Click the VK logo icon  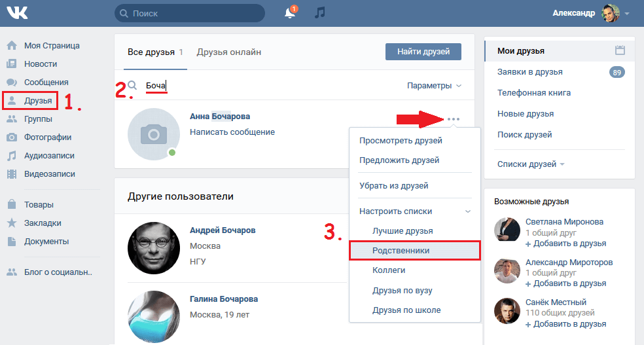point(18,13)
